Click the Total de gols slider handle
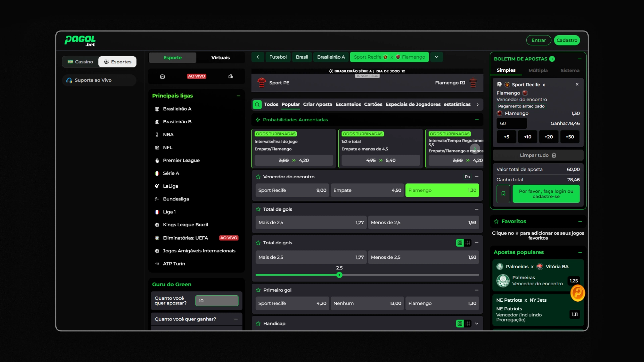644x362 pixels. tap(339, 275)
